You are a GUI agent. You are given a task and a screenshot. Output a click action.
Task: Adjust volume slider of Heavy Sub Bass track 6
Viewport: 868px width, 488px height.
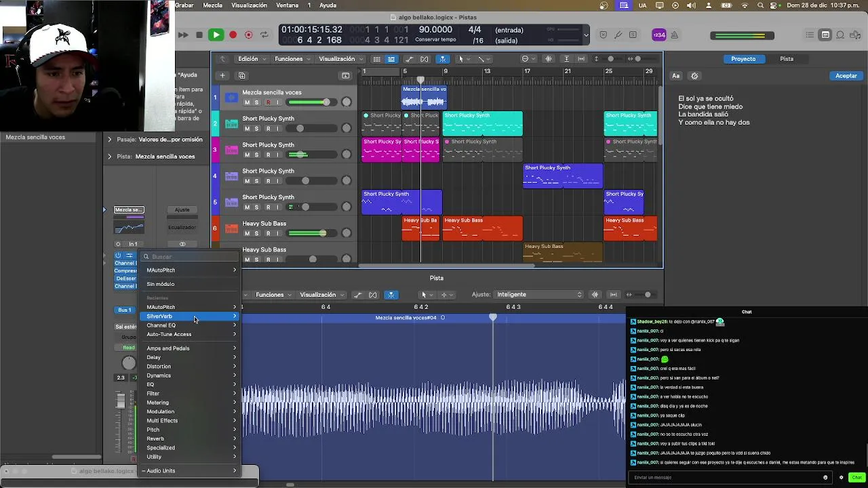(x=311, y=233)
